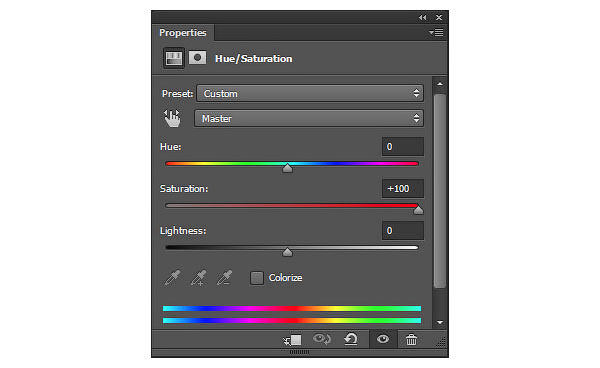Toggle layer visibility eye icon
The height and width of the screenshot is (368, 600).
[383, 339]
